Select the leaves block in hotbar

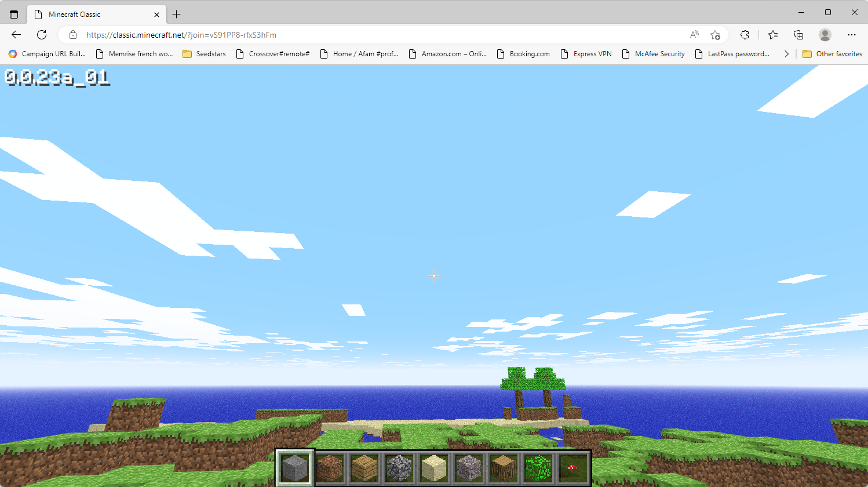[x=538, y=468]
